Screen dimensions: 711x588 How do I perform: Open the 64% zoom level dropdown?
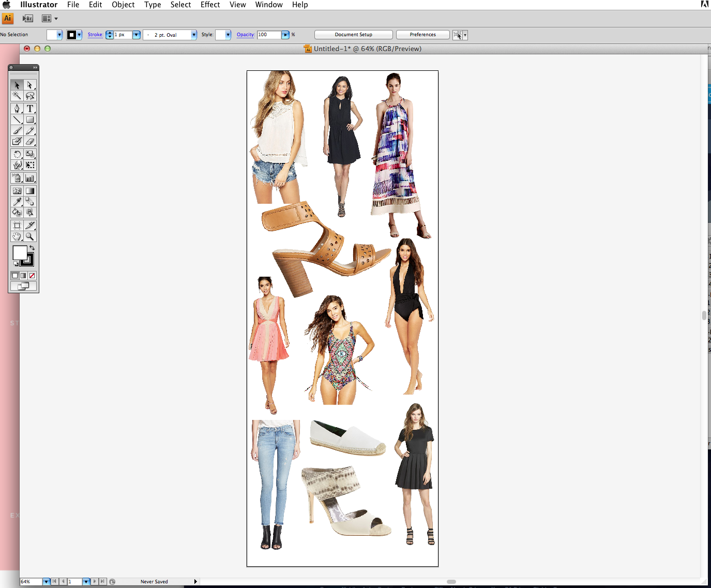(46, 582)
